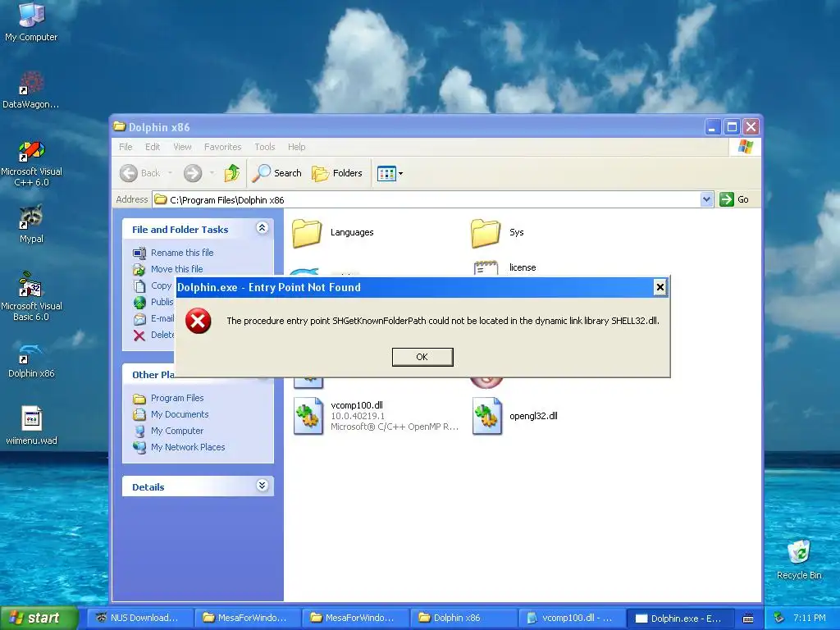The image size is (840, 630).
Task: Select the Dolphin x86 desktop shortcut
Action: coord(31,360)
